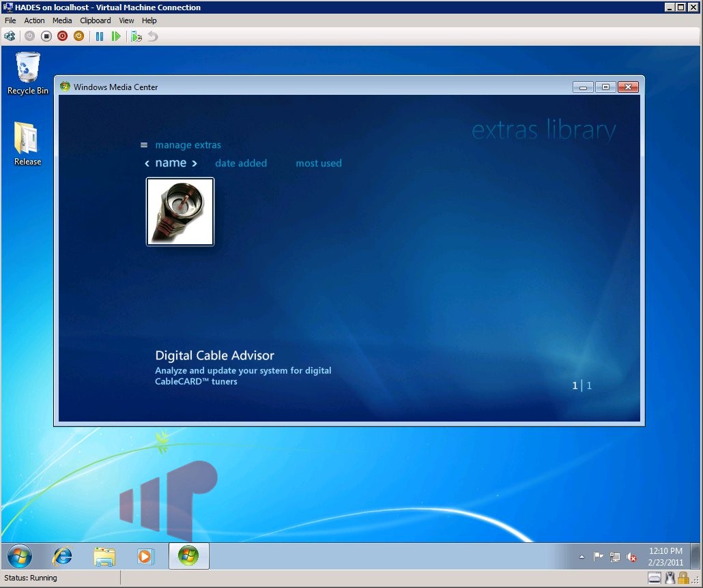
Task: Take a snapshot of the virtual machine
Action: click(137, 36)
